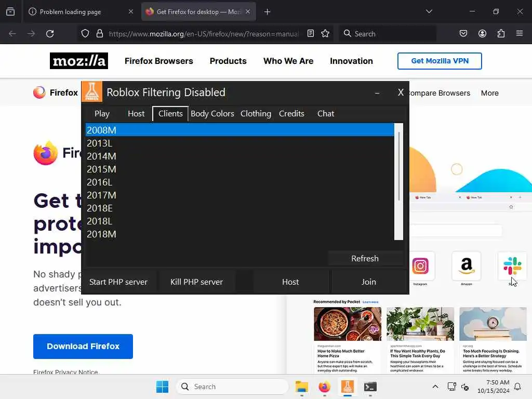Open File Explorer from taskbar
This screenshot has height=399, width=532.
pos(302,387)
